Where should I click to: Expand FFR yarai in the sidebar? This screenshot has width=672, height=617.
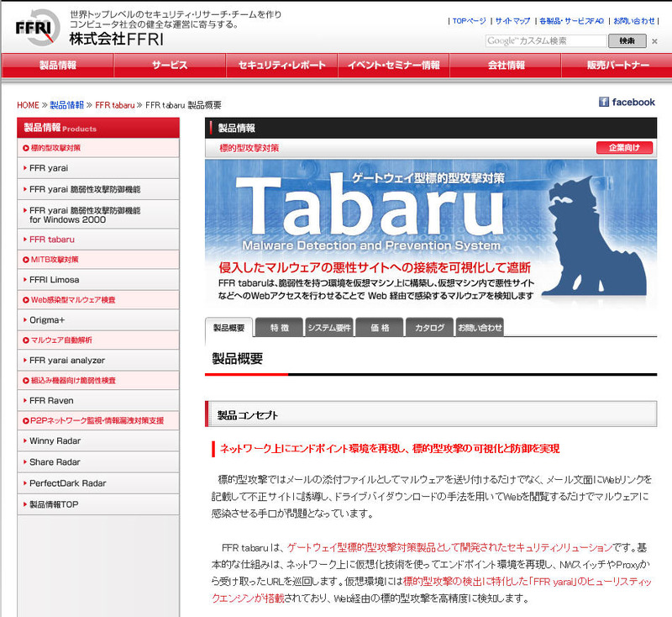tap(49, 168)
